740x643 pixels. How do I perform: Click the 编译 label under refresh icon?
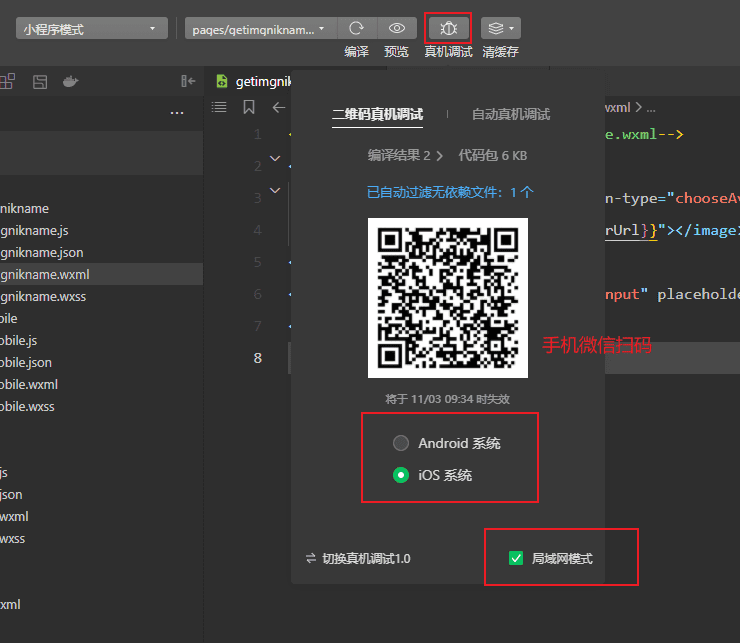coord(356,51)
